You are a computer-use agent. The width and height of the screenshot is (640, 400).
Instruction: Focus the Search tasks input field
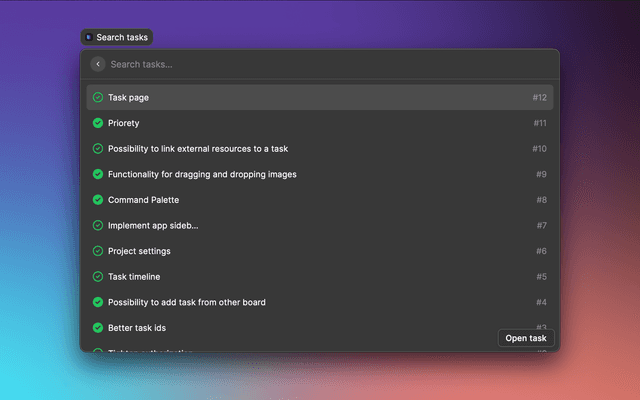coord(320,64)
